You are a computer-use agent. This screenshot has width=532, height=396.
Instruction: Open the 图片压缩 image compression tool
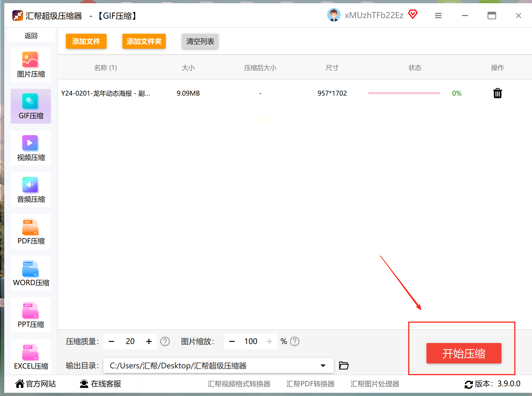tap(31, 64)
